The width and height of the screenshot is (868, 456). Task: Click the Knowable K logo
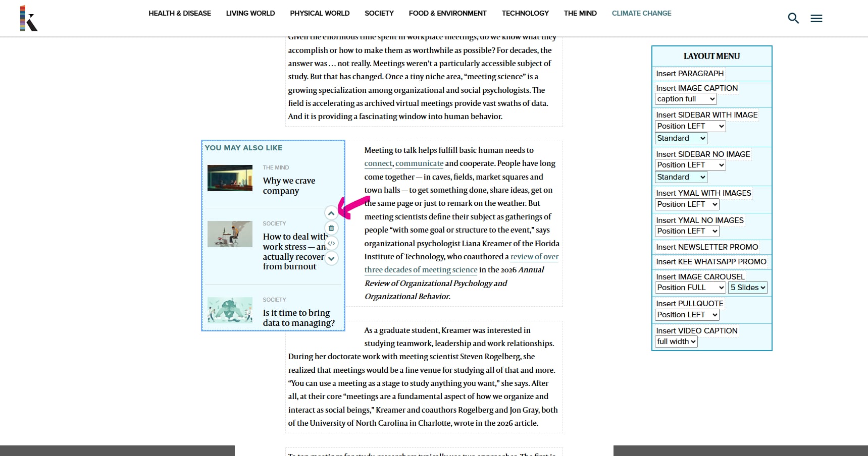coord(29,19)
